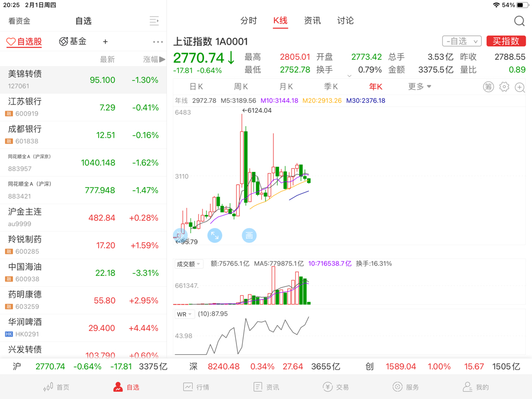The width and height of the screenshot is (532, 399).
Task: Switch to the 分时 tab
Action: click(248, 21)
